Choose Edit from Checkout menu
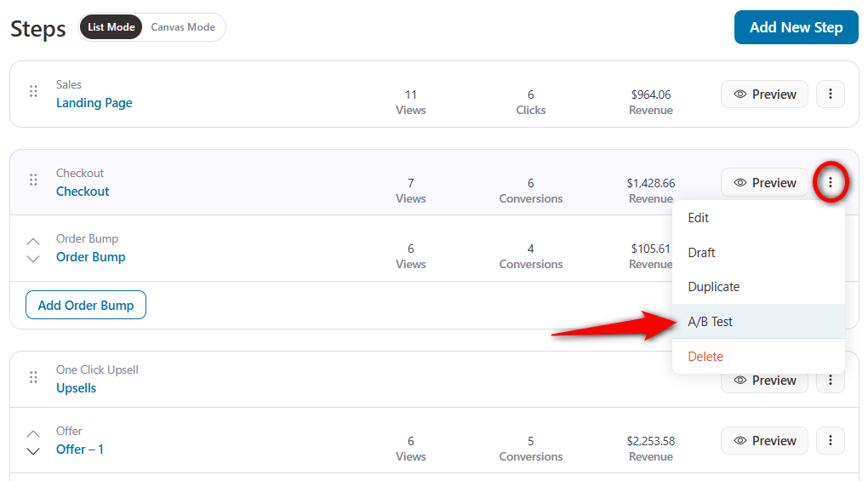Image resolution: width=868 pixels, height=481 pixels. tap(758, 218)
